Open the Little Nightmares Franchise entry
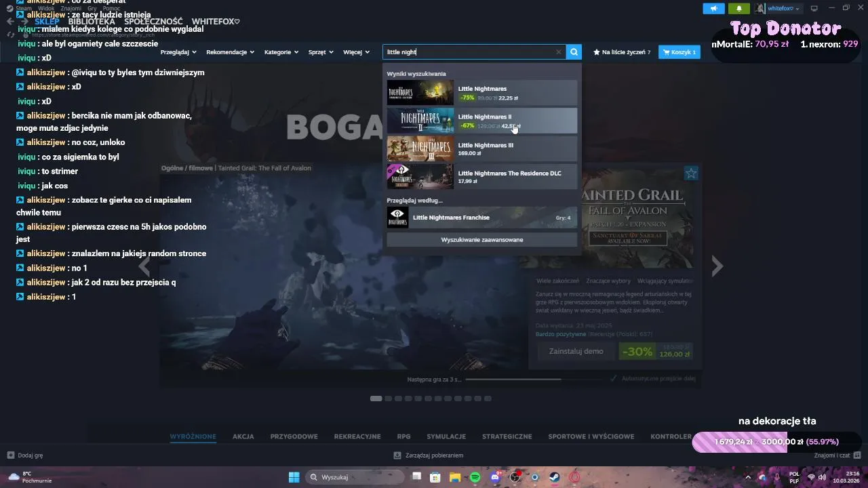Screen dimensions: 868x488 click(x=482, y=218)
